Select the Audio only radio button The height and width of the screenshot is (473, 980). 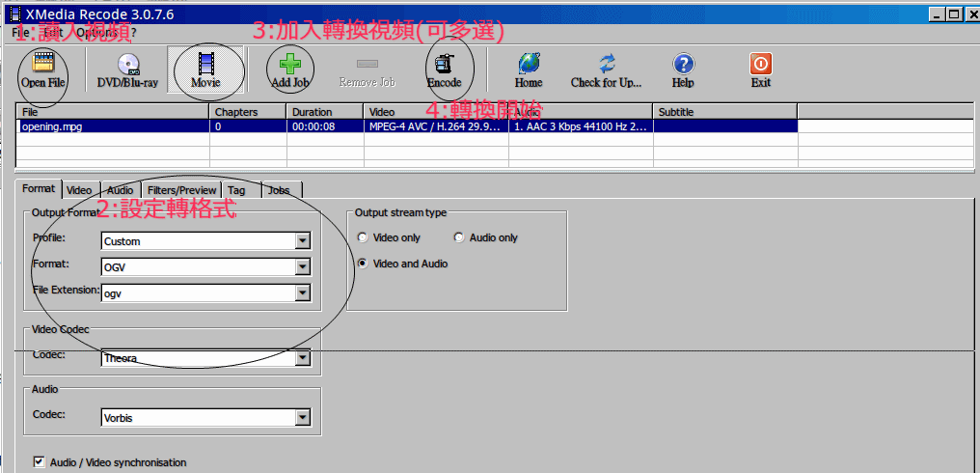coord(459,237)
